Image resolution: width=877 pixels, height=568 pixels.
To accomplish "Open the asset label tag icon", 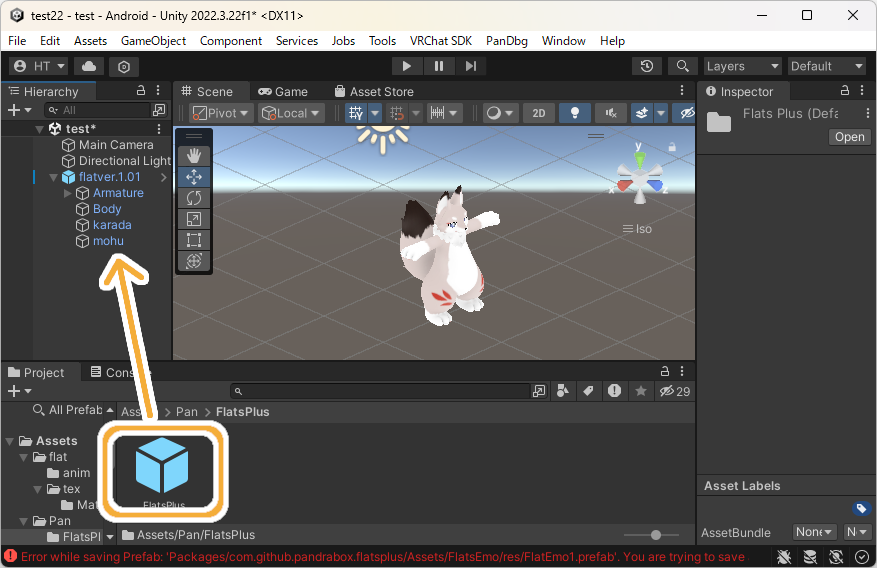I will (861, 508).
